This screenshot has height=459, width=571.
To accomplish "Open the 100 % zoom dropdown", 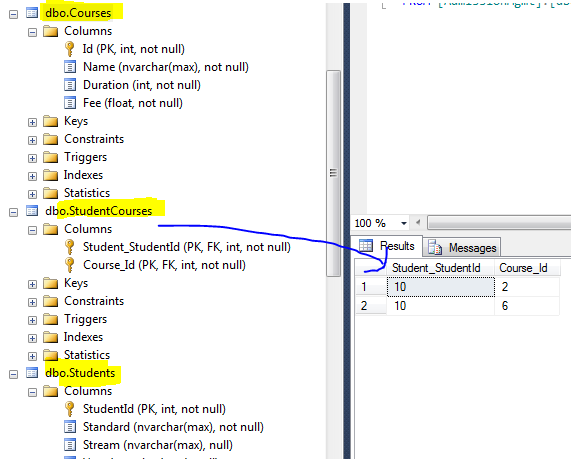I will pos(403,223).
